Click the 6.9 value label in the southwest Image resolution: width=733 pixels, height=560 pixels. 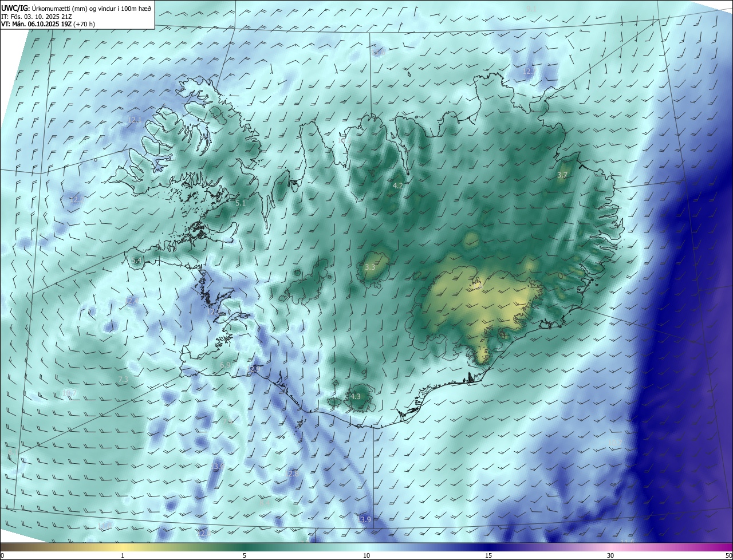[225, 365]
